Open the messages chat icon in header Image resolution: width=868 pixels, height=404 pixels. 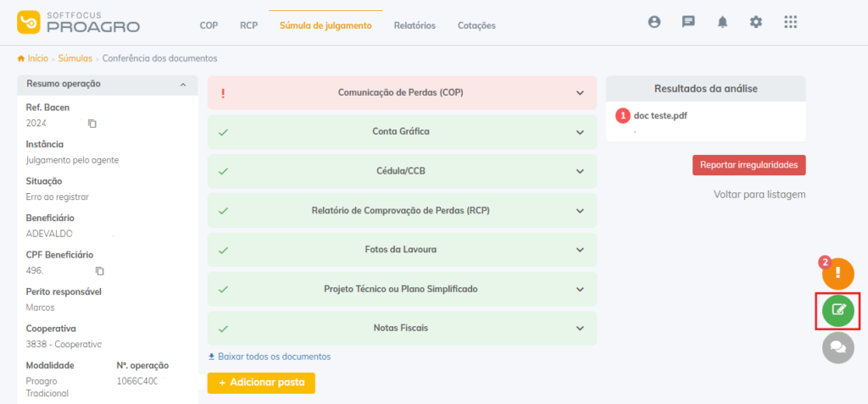pyautogui.click(x=688, y=23)
